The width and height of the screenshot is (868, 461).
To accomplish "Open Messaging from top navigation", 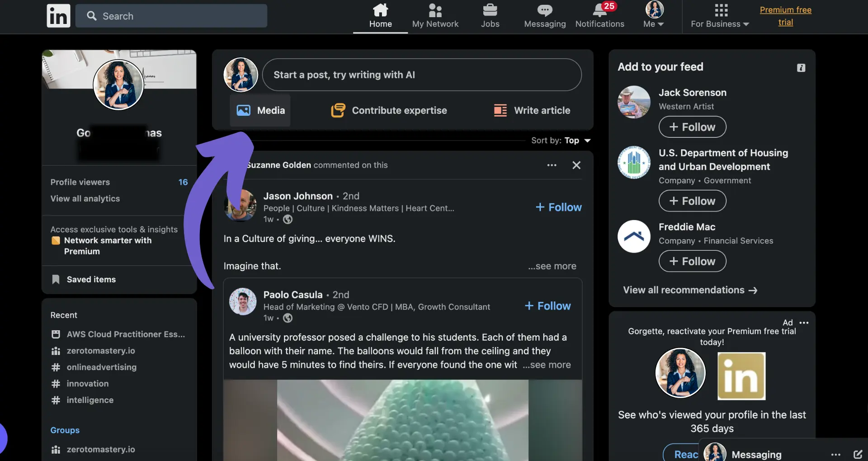I will tap(545, 16).
